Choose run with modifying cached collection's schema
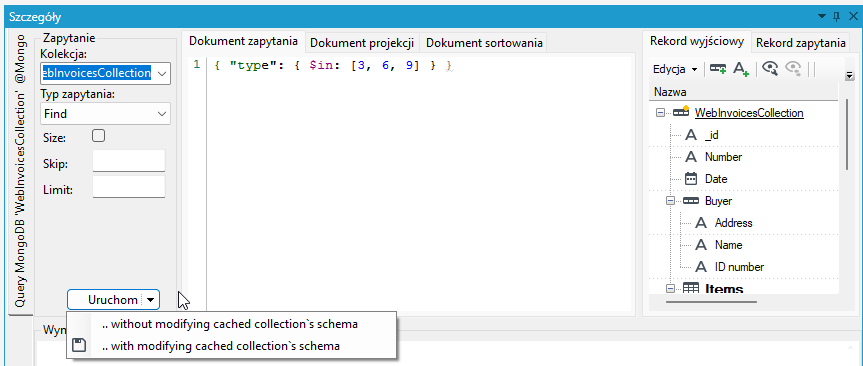The image size is (863, 366). (x=221, y=346)
